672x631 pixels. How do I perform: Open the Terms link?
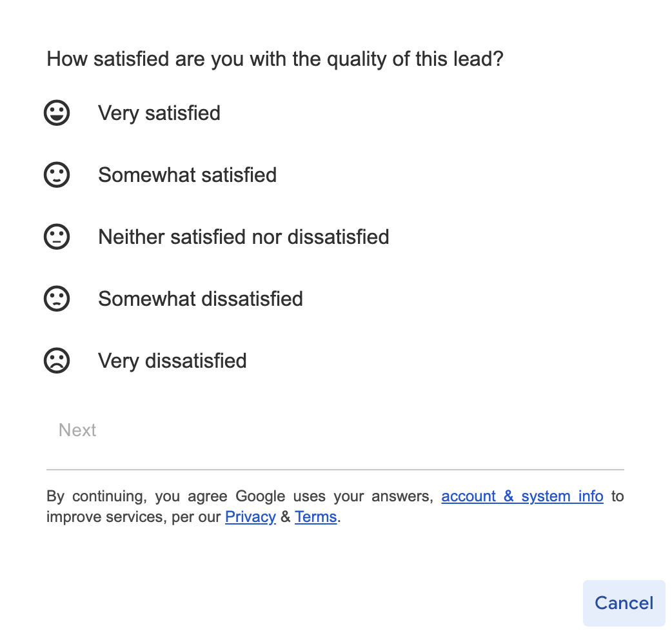point(315,517)
